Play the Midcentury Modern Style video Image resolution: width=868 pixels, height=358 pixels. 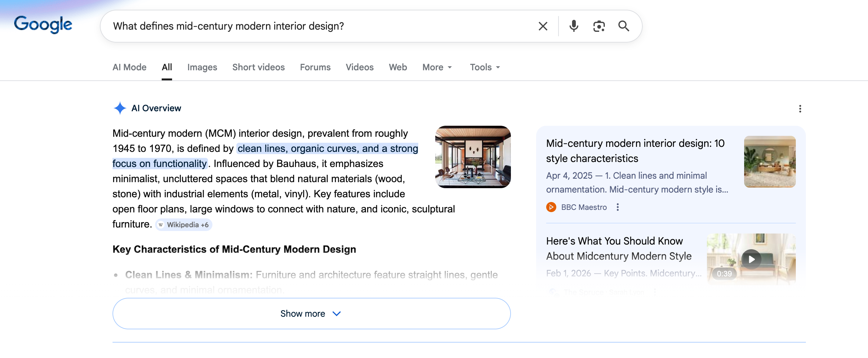click(x=751, y=259)
